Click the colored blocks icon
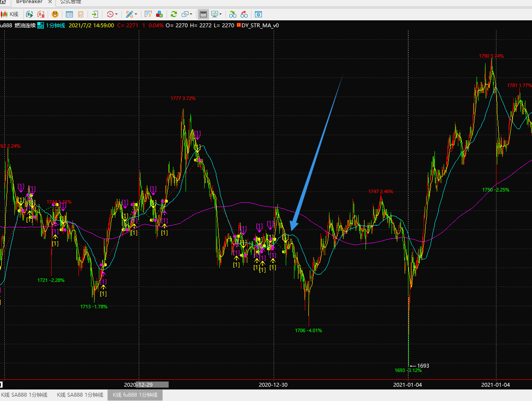 pyautogui.click(x=159, y=14)
